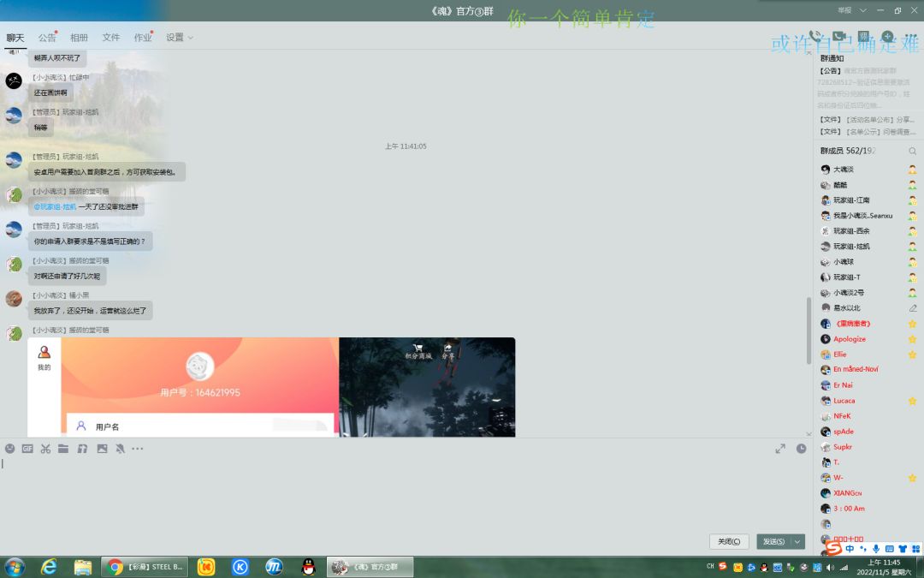Select member En måned-Novi
The width and height of the screenshot is (924, 578).
coord(868,370)
